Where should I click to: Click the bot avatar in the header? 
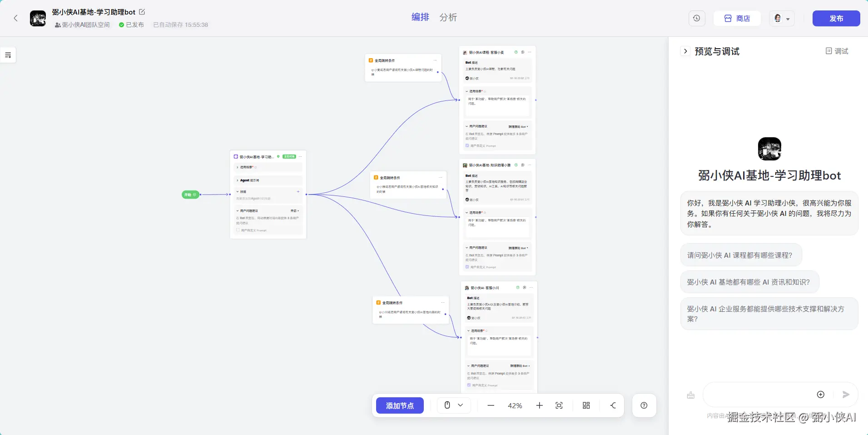click(38, 19)
